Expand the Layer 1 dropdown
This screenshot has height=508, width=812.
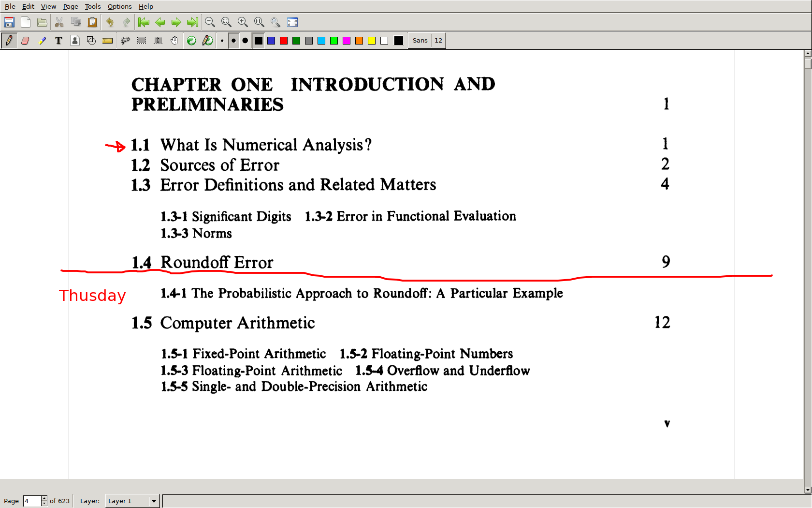(154, 501)
